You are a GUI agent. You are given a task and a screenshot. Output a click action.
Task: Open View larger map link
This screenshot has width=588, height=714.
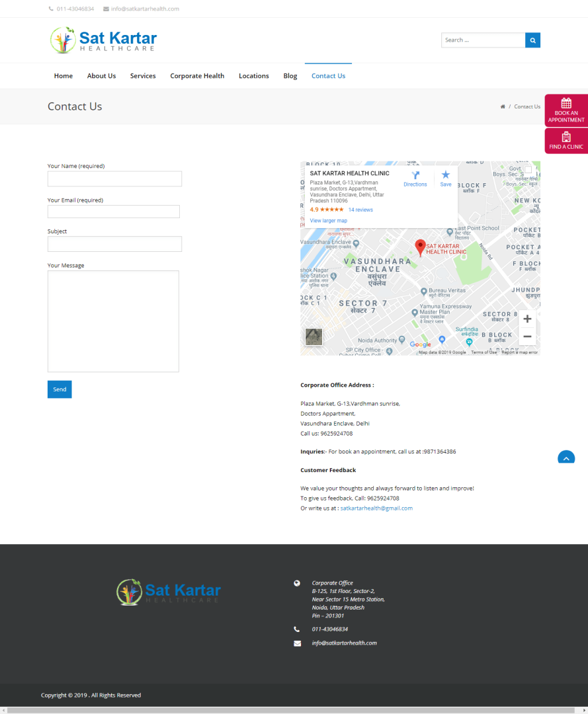point(328,221)
